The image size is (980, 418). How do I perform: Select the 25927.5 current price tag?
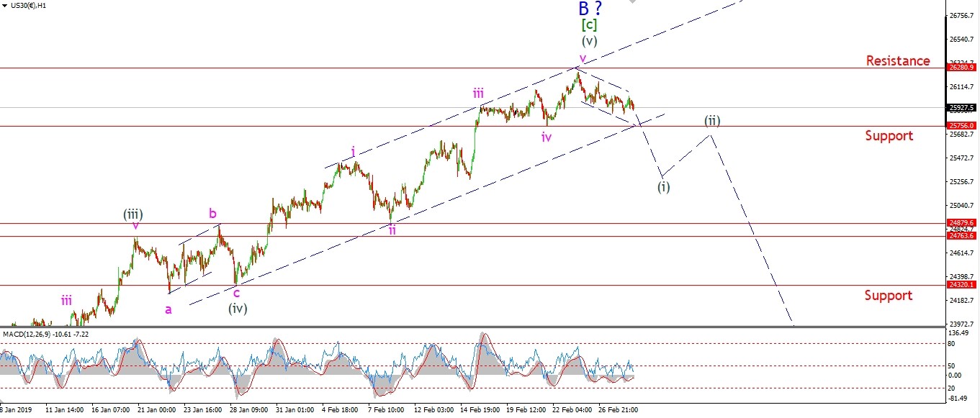point(962,108)
